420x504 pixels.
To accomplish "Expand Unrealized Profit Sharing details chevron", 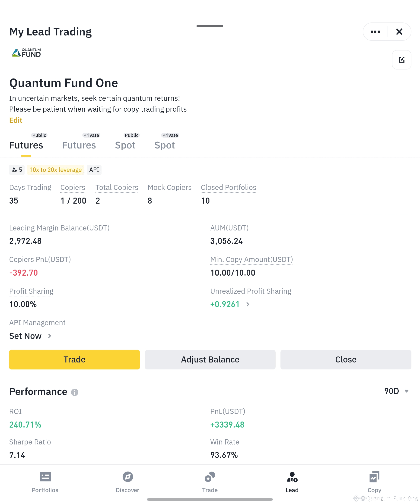I will [x=248, y=304].
